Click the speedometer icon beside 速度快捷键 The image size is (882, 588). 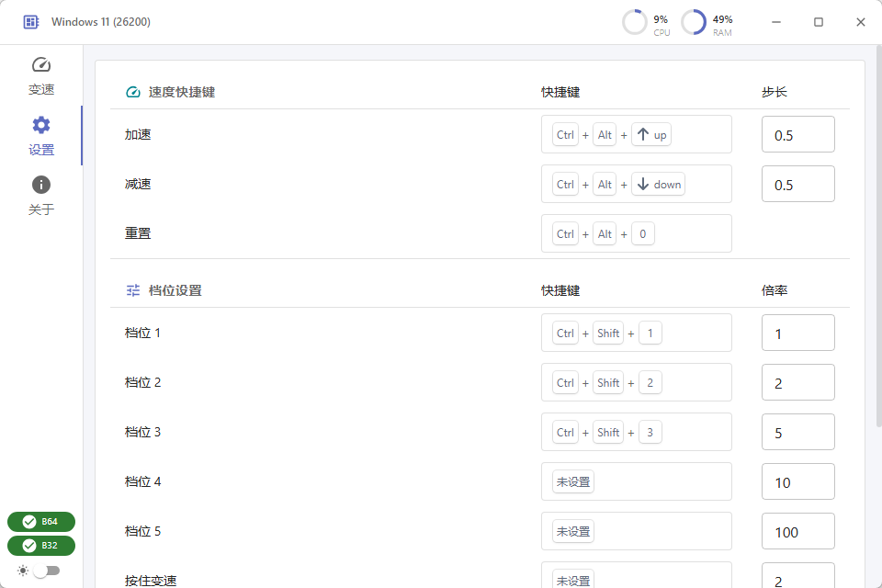pyautogui.click(x=132, y=92)
